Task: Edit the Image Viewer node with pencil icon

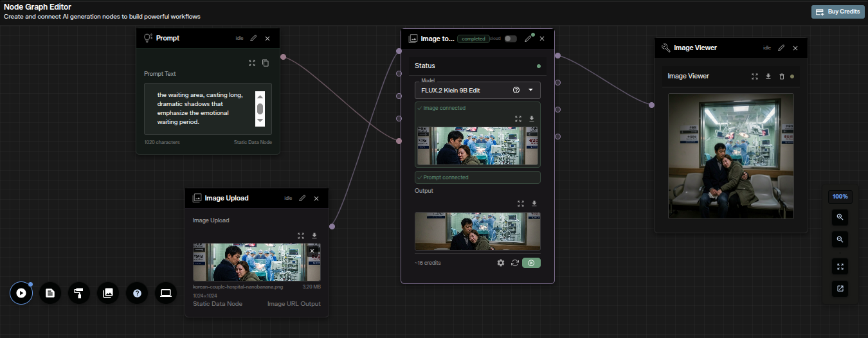Action: click(781, 48)
